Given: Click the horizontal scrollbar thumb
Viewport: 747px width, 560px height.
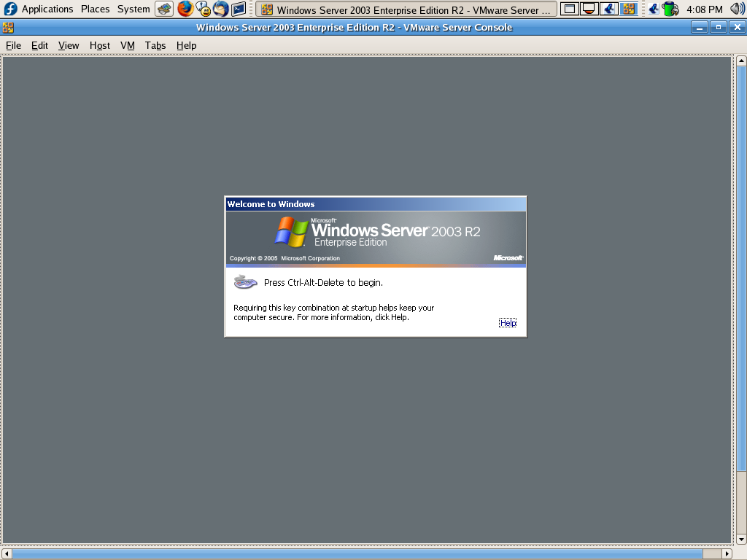Looking at the screenshot, I should coord(357,554).
